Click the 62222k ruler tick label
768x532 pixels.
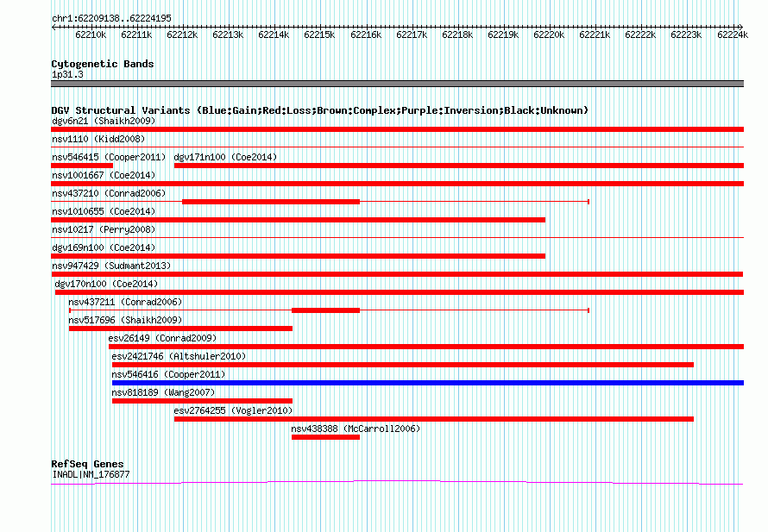coord(640,34)
